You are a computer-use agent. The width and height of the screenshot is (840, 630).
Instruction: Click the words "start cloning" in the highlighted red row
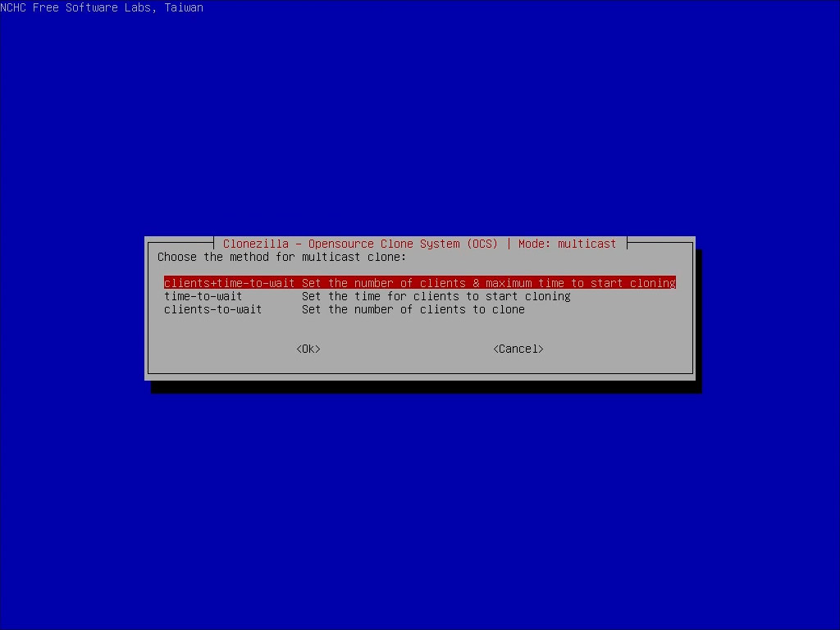pos(632,283)
